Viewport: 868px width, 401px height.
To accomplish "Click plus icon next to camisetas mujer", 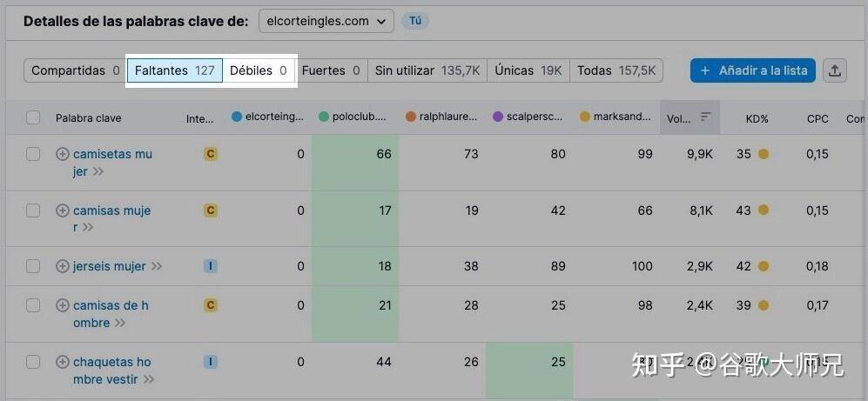I will [62, 154].
